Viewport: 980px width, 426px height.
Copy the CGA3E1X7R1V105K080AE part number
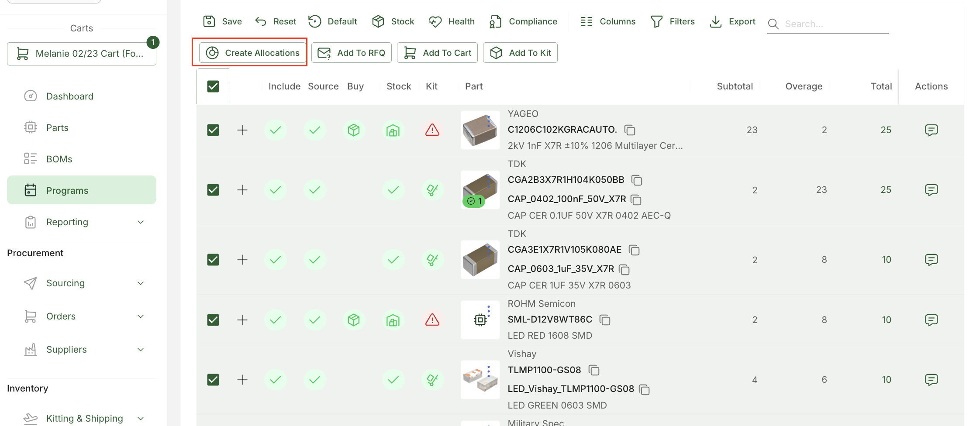(x=634, y=250)
